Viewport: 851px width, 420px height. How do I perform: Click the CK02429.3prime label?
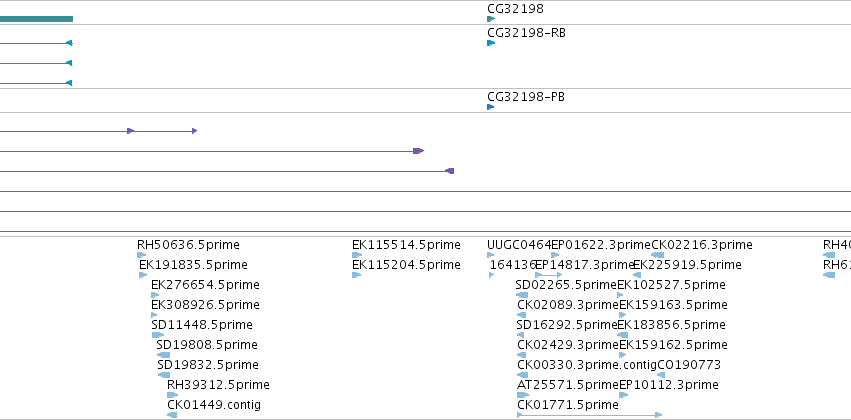tap(568, 345)
